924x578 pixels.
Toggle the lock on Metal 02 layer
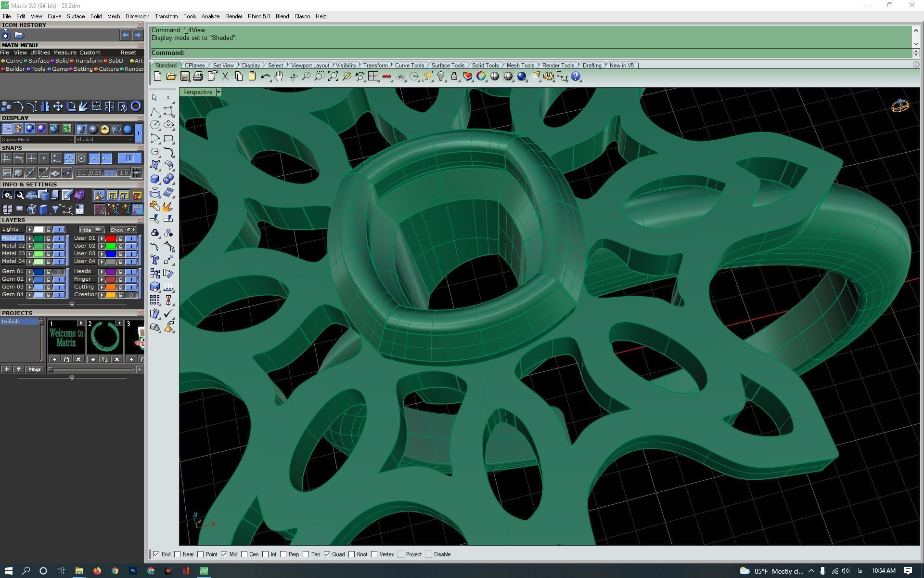tap(48, 246)
